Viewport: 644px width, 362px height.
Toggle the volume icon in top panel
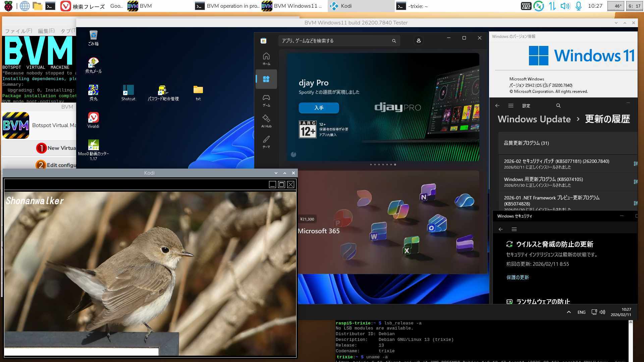pos(565,6)
